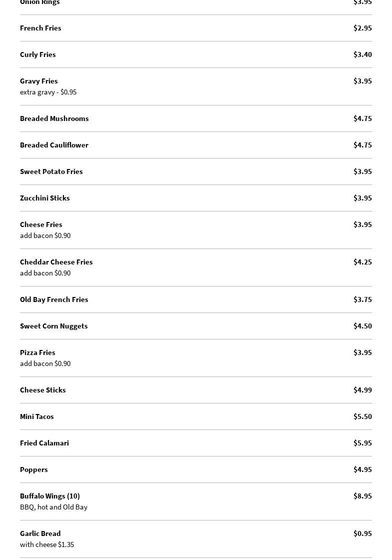392x560 pixels.
Task: Select the Garlic Bread item
Action: click(x=40, y=533)
